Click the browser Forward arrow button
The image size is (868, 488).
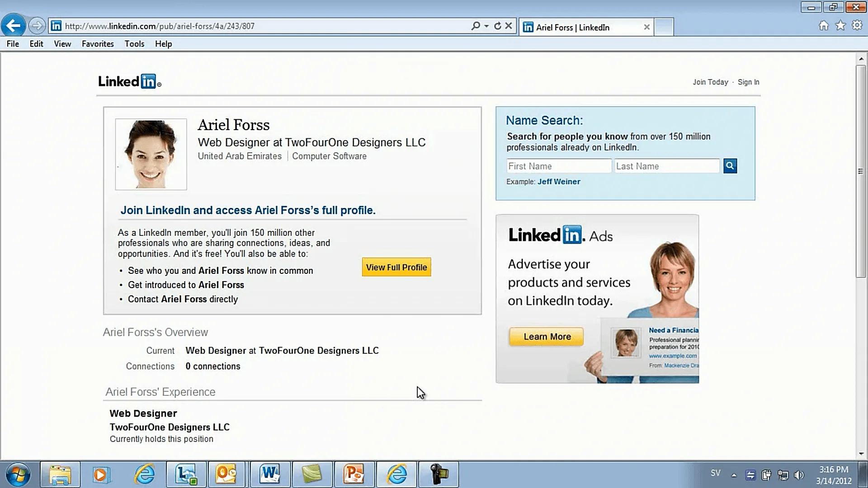pos(37,26)
